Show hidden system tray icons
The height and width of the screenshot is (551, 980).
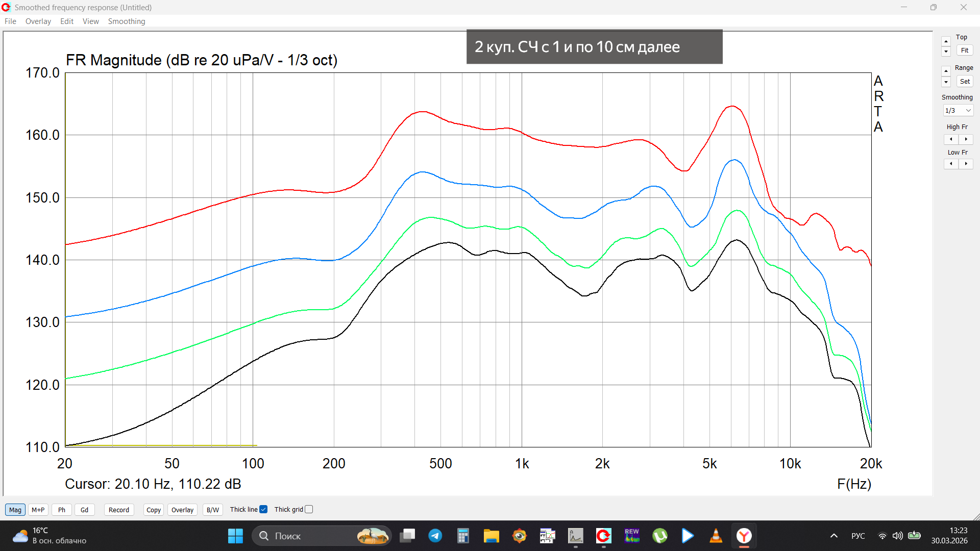click(x=834, y=536)
